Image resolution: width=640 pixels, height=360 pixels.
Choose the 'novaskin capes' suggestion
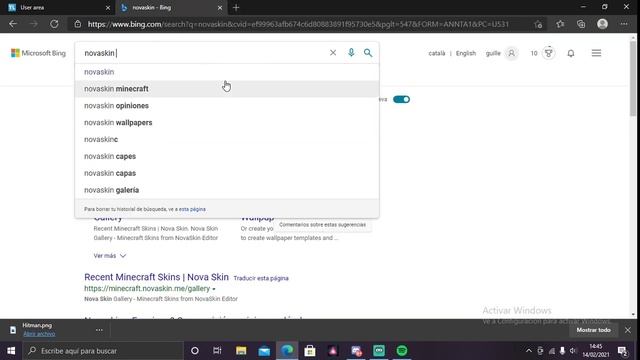click(227, 156)
